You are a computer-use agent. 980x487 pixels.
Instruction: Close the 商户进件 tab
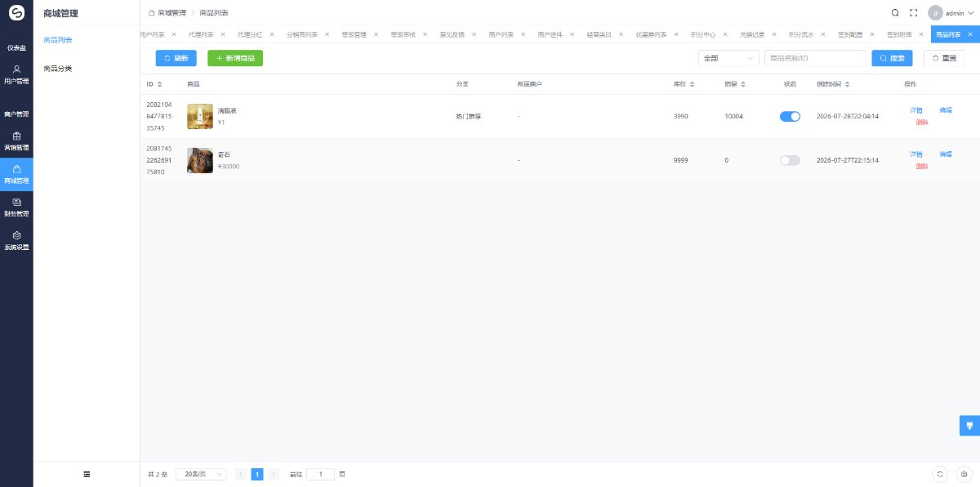click(x=572, y=35)
